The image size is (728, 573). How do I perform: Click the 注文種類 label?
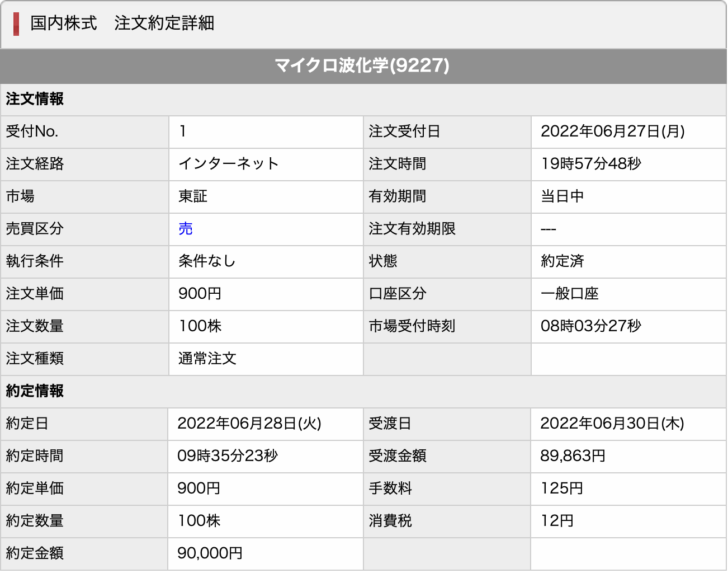35,359
